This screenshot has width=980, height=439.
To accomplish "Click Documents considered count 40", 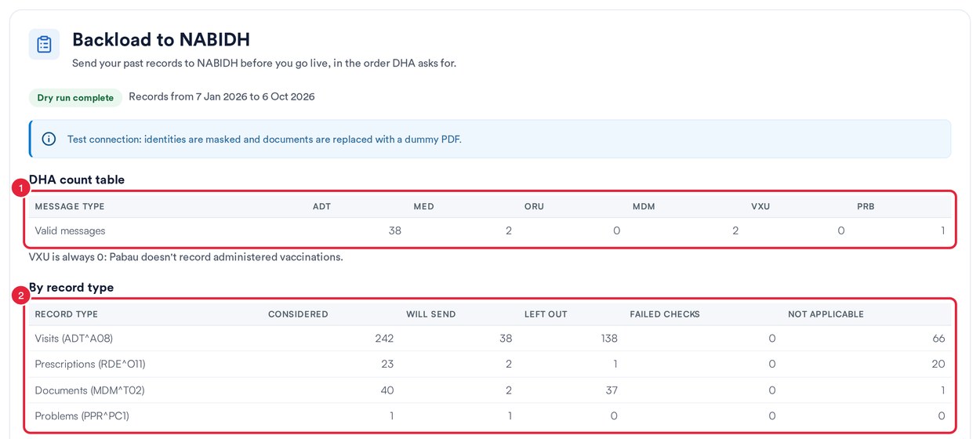I will 387,390.
